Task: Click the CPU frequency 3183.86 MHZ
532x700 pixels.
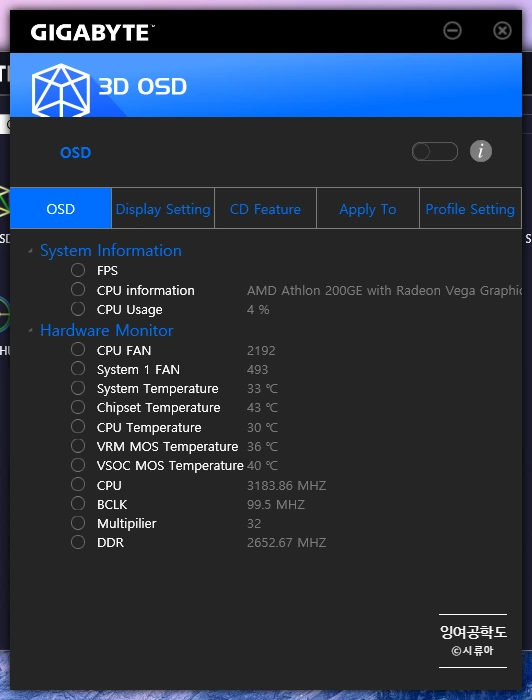Action: pos(287,485)
